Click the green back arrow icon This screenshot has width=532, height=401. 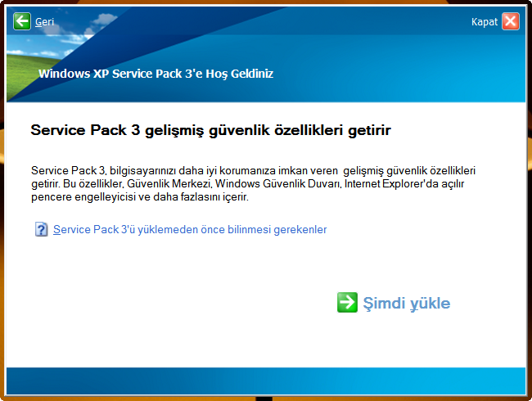[x=21, y=21]
